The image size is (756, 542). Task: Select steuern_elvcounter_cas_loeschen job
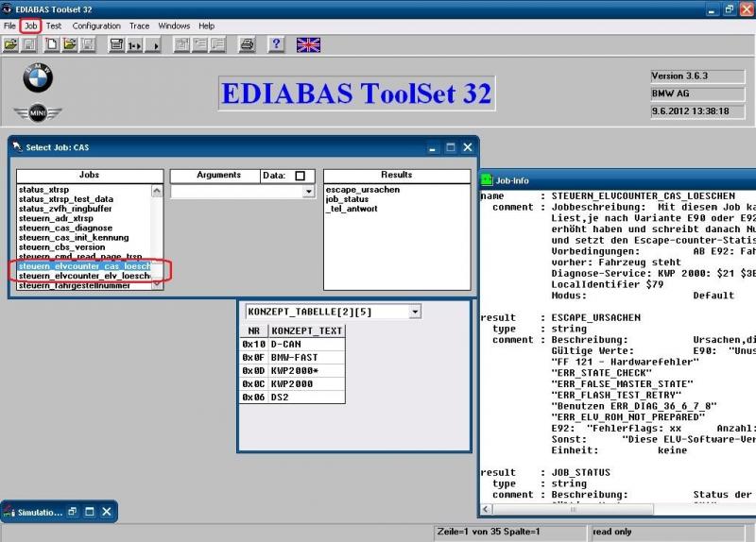[83, 267]
